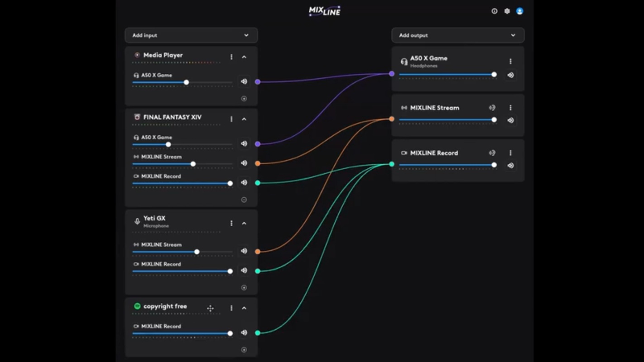The width and height of the screenshot is (644, 362).
Task: Mute FINAL FANTASY XIV MIXLINE Record route
Action: pos(244,182)
